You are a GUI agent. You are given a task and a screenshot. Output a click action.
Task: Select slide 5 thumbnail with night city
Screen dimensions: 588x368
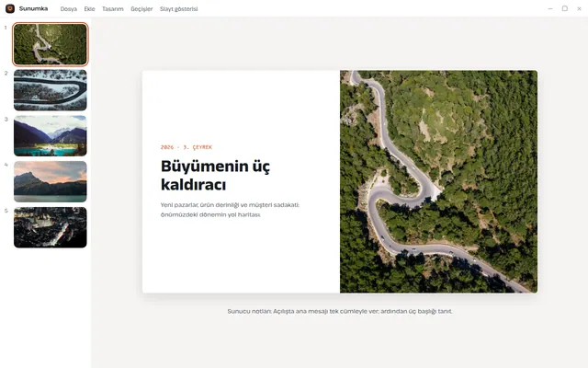(x=51, y=227)
